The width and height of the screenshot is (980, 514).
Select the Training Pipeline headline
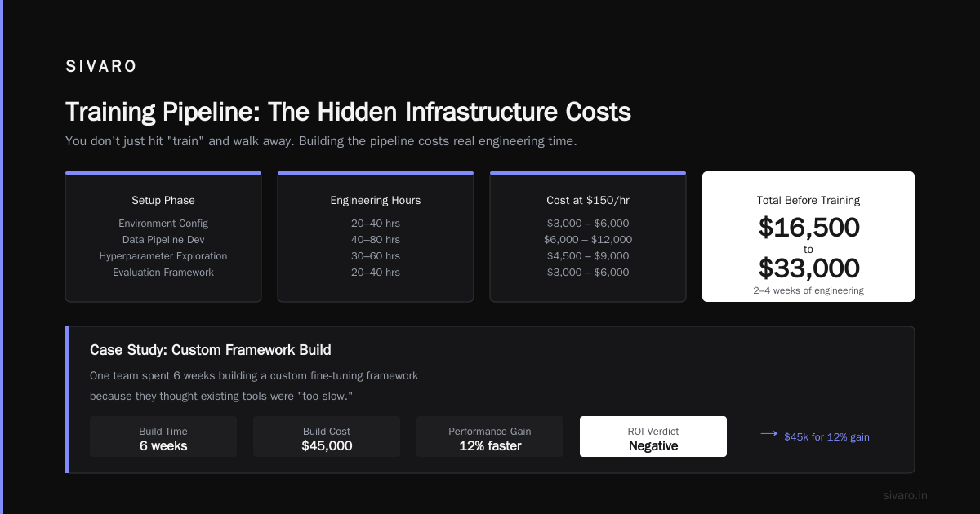point(348,112)
